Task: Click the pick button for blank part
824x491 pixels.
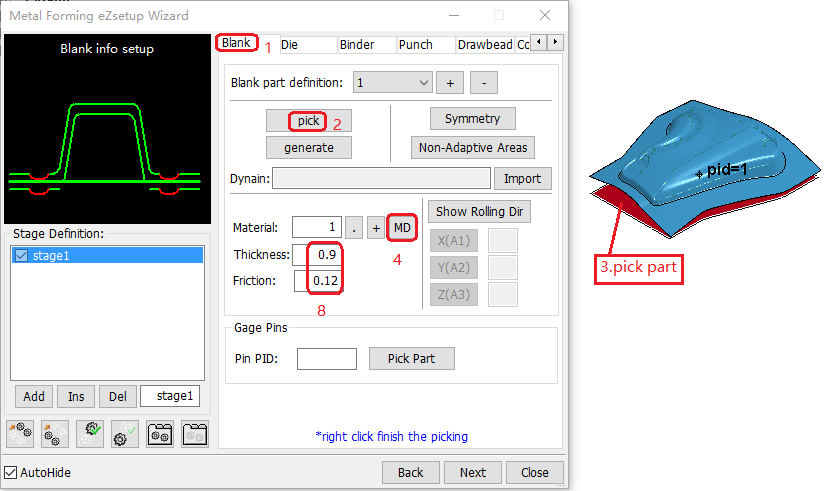Action: pyautogui.click(x=308, y=121)
